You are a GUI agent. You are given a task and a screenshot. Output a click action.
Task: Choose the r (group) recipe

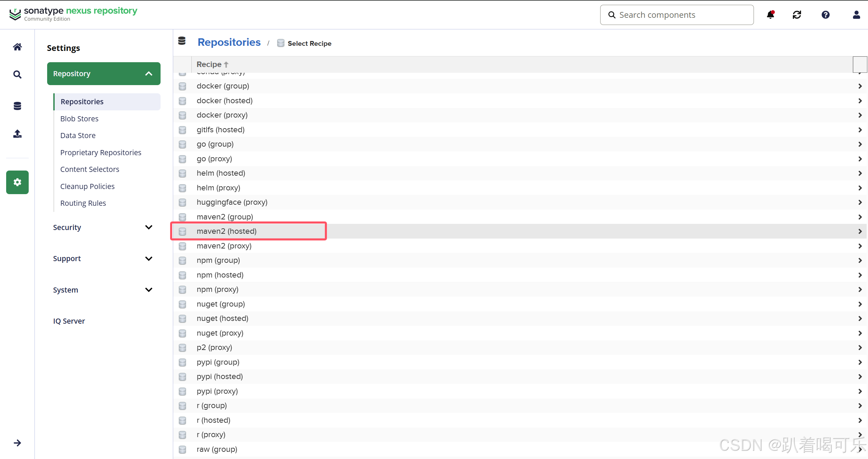(x=520, y=406)
